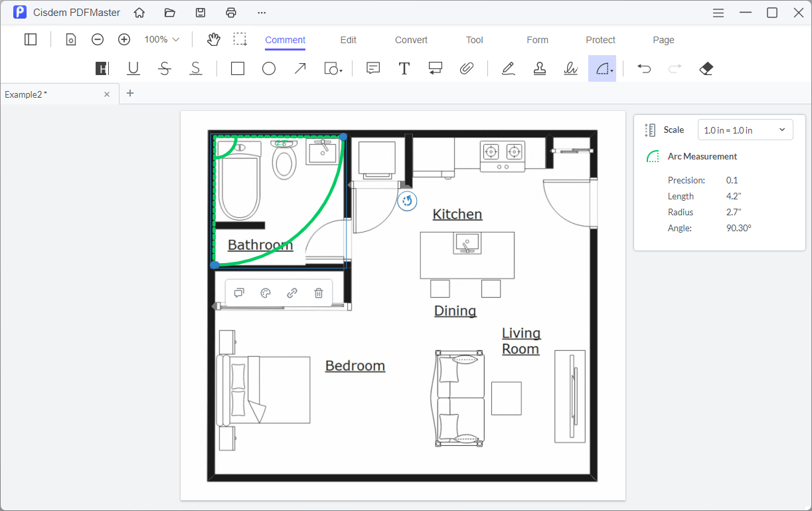Image resolution: width=812 pixels, height=511 pixels.
Task: Click the arc's lower-left endpoint handle
Action: pos(214,265)
